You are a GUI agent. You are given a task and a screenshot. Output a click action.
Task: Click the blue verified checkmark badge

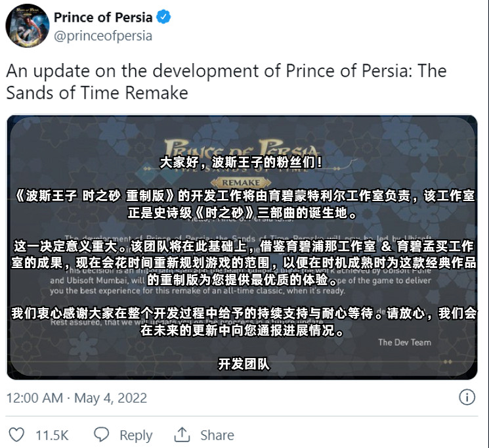(163, 17)
